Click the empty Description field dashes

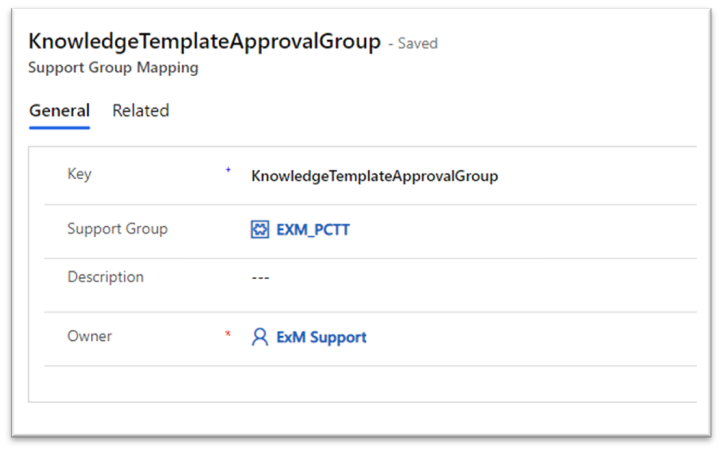[260, 278]
